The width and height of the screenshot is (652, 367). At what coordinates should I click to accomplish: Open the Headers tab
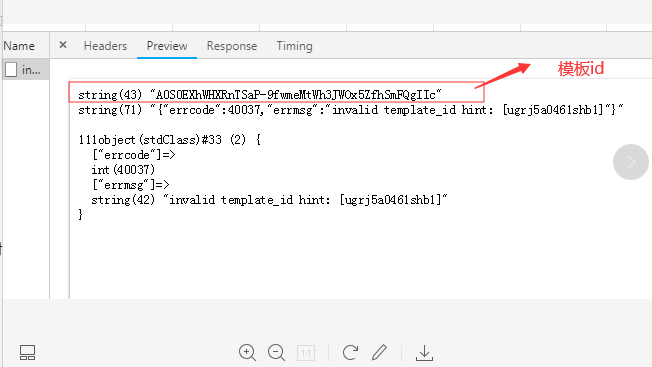[105, 46]
